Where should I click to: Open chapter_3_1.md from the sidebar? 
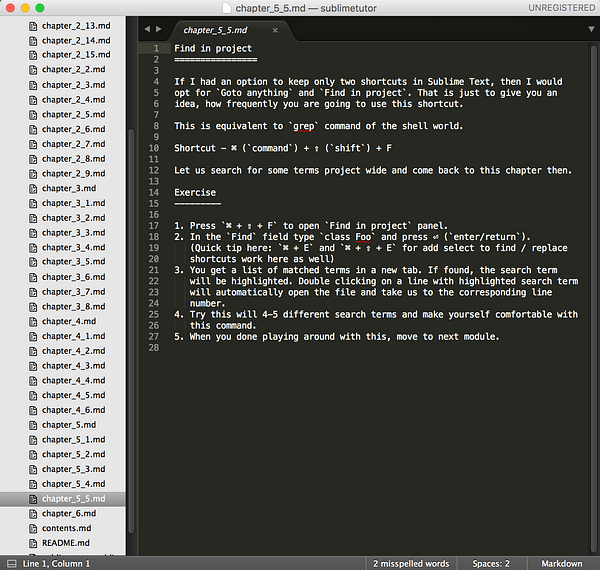tap(73, 203)
